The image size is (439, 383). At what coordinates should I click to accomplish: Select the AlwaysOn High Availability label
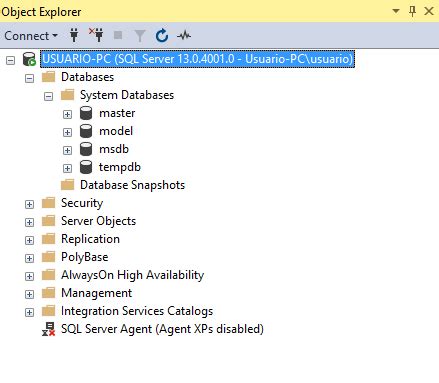(133, 275)
